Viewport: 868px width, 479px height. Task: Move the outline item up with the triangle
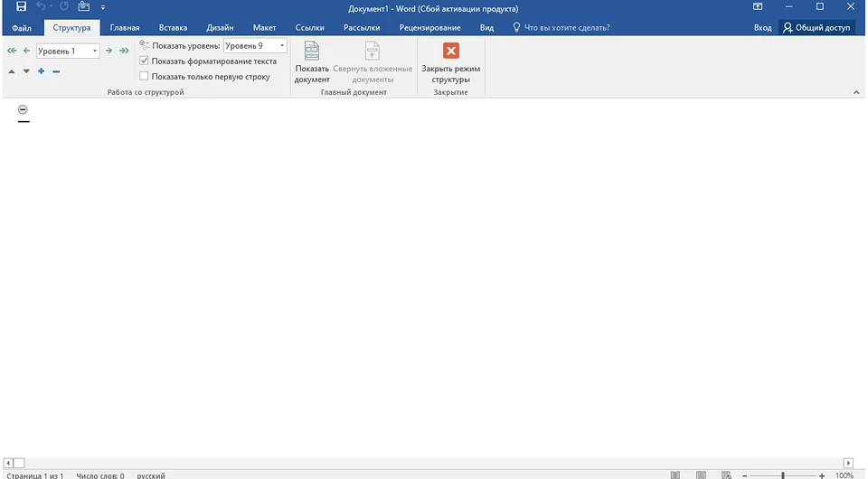pyautogui.click(x=12, y=70)
